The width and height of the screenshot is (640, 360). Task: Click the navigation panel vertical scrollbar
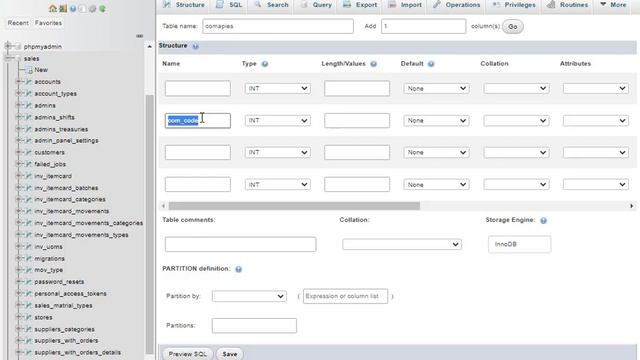pos(149,224)
